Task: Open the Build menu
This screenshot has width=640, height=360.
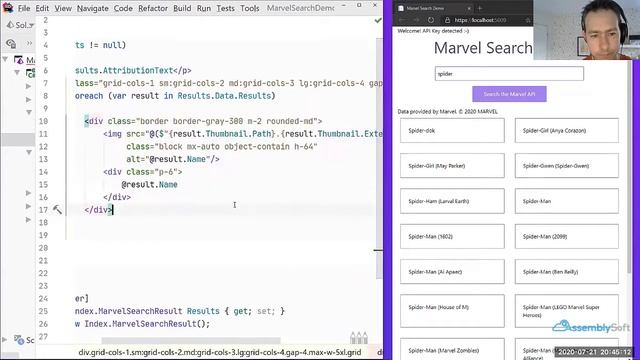Action: point(182,8)
